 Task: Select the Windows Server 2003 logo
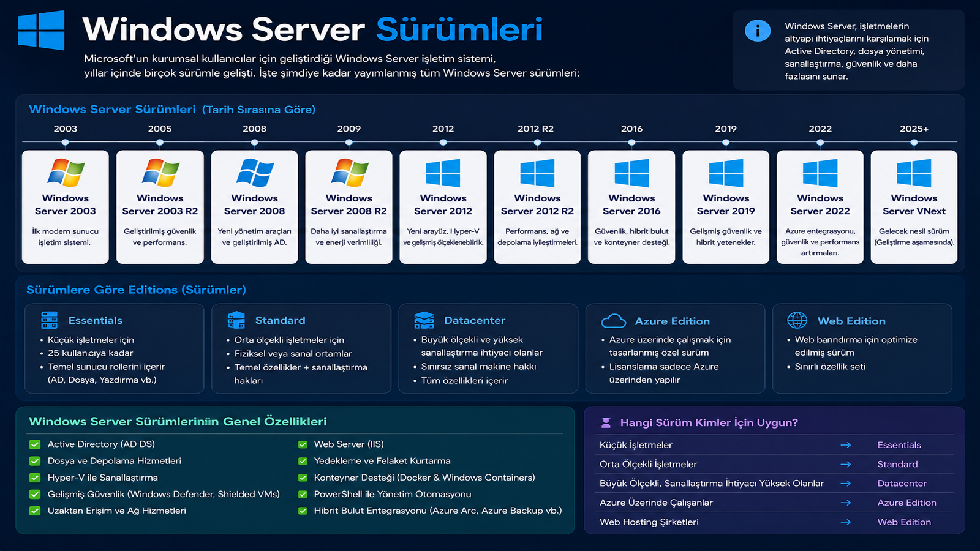point(66,173)
